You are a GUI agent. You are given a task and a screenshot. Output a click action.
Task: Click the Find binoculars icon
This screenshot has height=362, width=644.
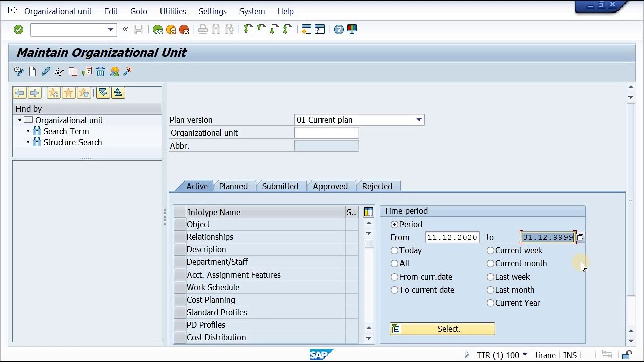(216, 30)
